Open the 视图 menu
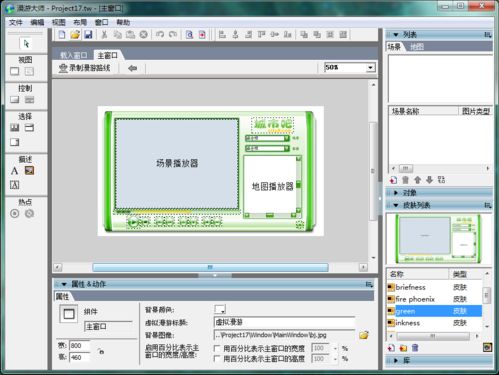Screen dimensions: 499x375 [x=59, y=22]
